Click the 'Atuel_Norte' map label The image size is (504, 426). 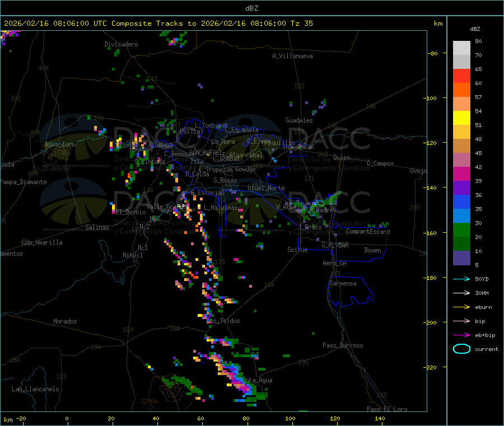coord(266,188)
